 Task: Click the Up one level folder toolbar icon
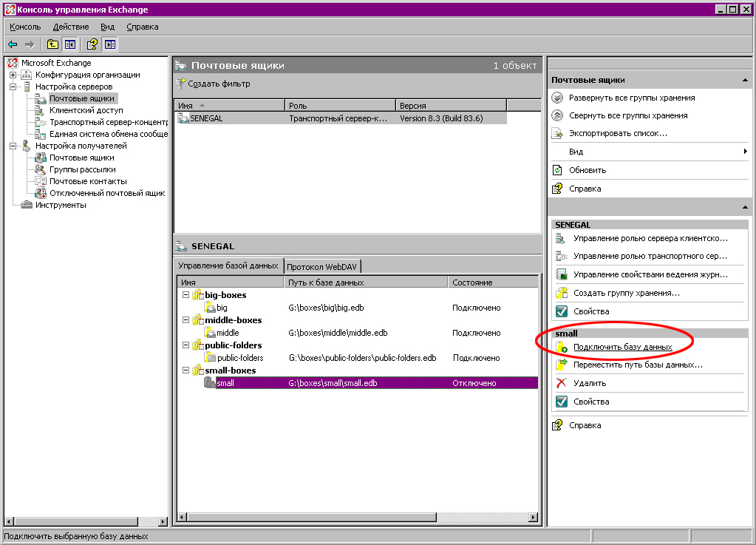(52, 44)
